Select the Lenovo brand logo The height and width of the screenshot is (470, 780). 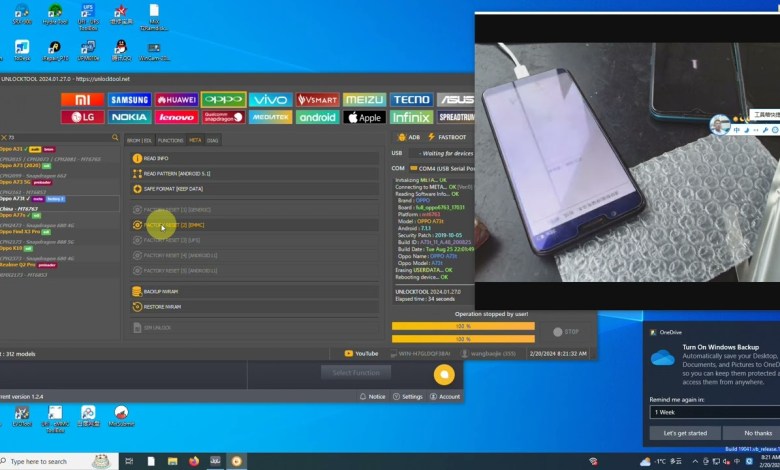click(176, 117)
